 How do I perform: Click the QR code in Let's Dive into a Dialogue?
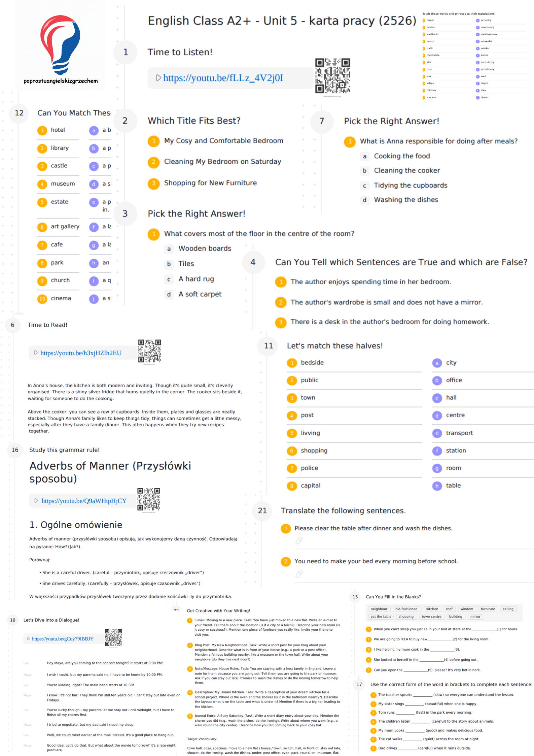click(113, 637)
